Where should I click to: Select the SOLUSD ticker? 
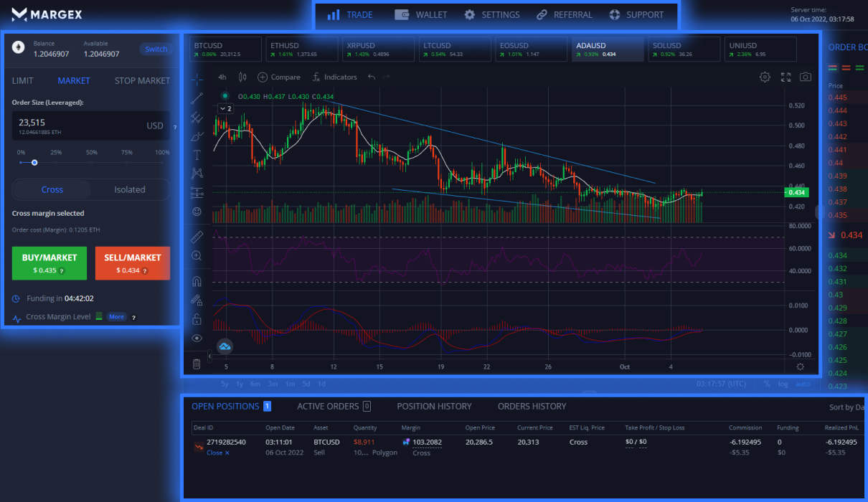tap(683, 49)
